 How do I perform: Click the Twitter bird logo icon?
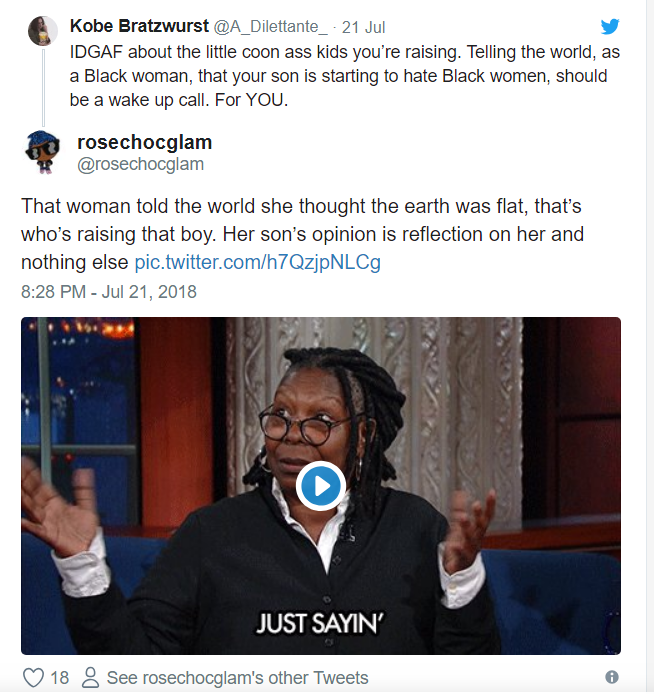tap(610, 27)
